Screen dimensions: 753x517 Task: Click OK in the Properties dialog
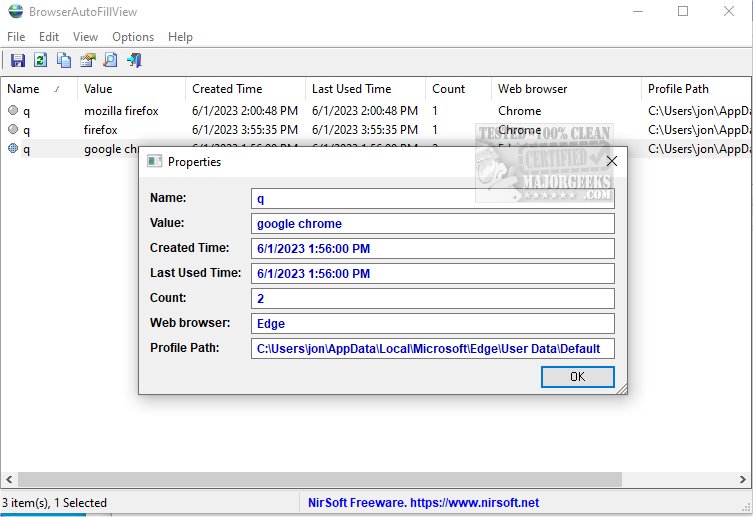578,377
